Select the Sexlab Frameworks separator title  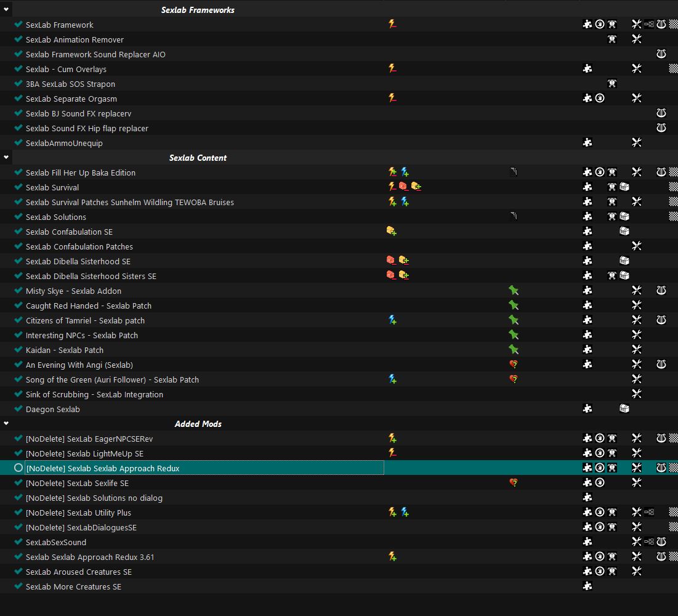198,10
